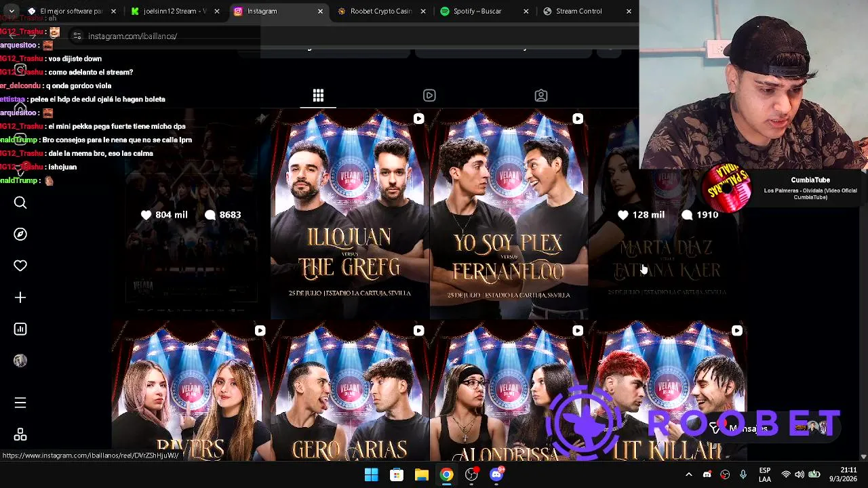Open the professional dashboard chart icon
The image size is (868, 488).
tap(20, 329)
